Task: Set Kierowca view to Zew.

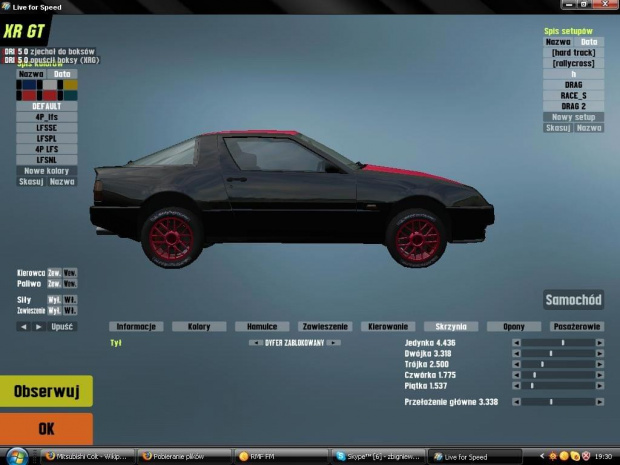Action: pyautogui.click(x=54, y=273)
